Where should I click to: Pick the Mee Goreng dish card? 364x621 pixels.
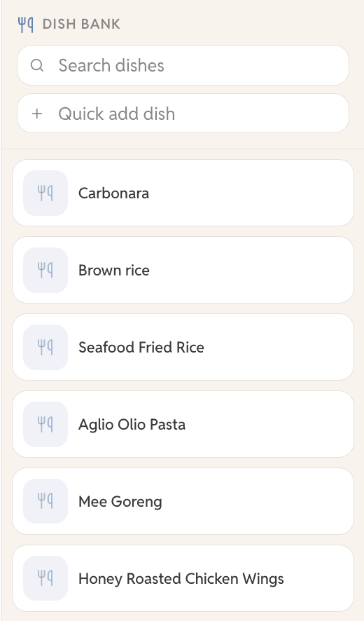point(183,501)
